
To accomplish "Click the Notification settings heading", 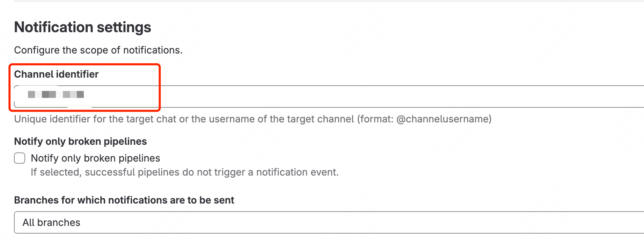I will pos(82,27).
